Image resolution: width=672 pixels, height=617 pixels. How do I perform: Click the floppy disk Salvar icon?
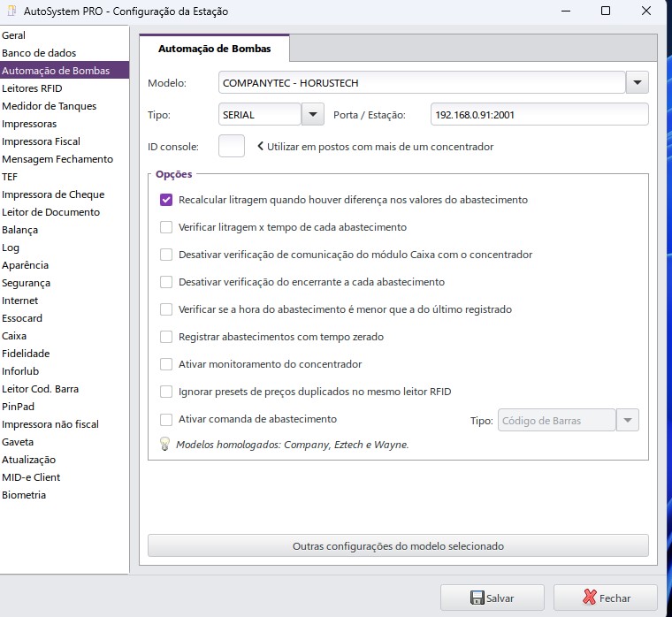click(477, 598)
